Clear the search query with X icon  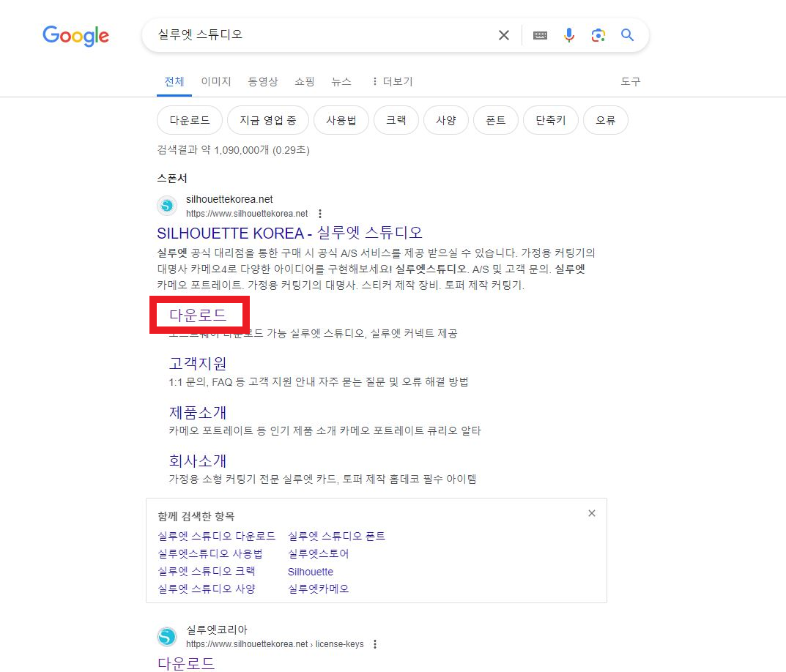504,35
